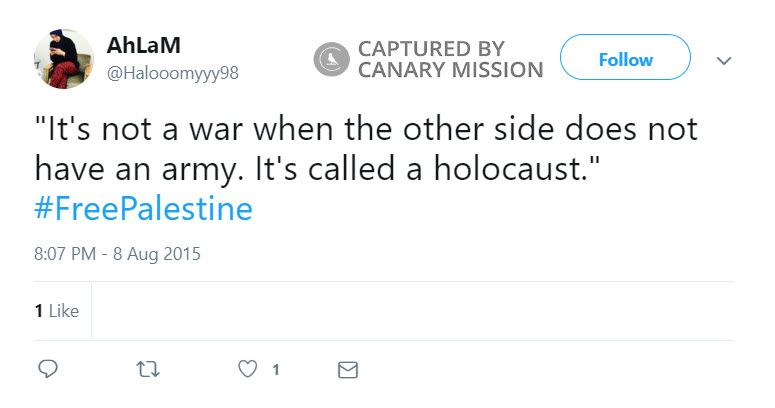Click the tweet line starting "It's not a war"
This screenshot has height=408, width=775.
click(x=366, y=131)
